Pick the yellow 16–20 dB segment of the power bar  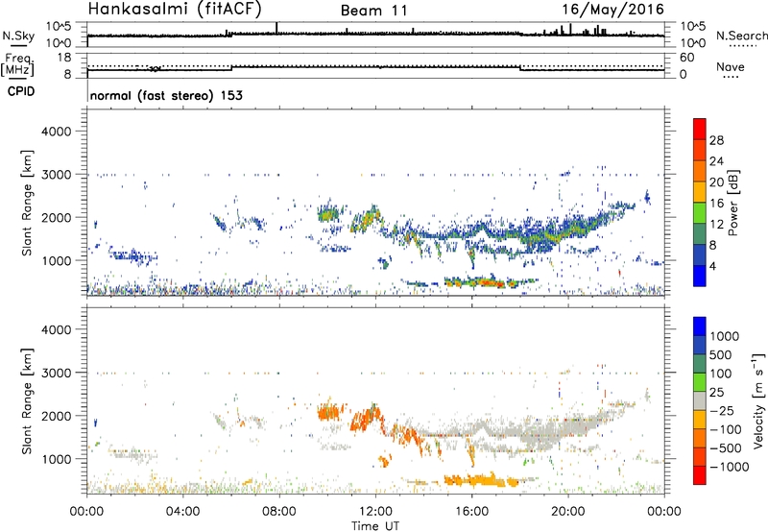click(x=700, y=192)
